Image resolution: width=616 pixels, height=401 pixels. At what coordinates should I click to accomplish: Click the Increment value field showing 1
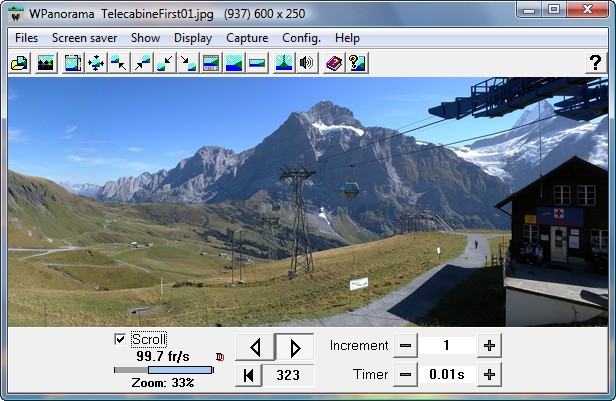447,346
